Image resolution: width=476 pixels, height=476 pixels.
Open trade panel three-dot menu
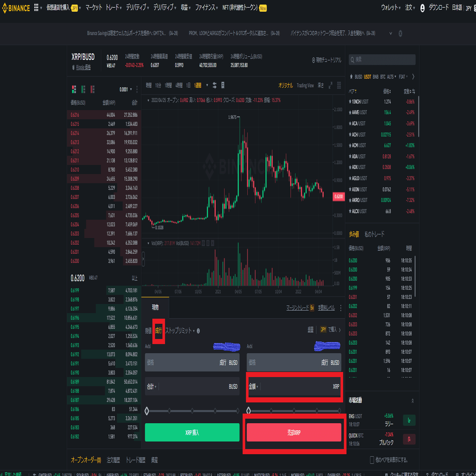(x=341, y=308)
